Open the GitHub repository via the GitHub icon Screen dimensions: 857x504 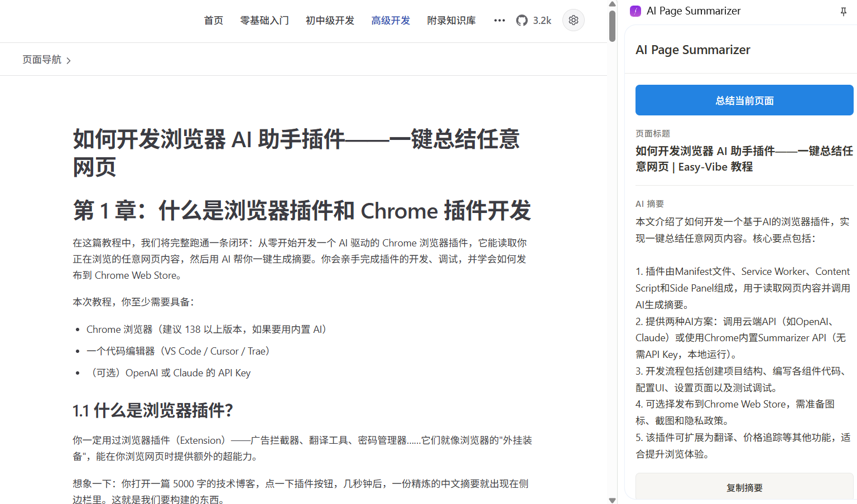point(522,20)
